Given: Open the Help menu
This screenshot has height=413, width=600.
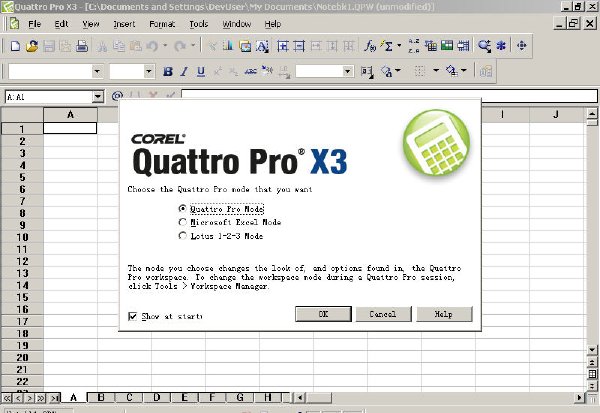Looking at the screenshot, I should (273, 24).
